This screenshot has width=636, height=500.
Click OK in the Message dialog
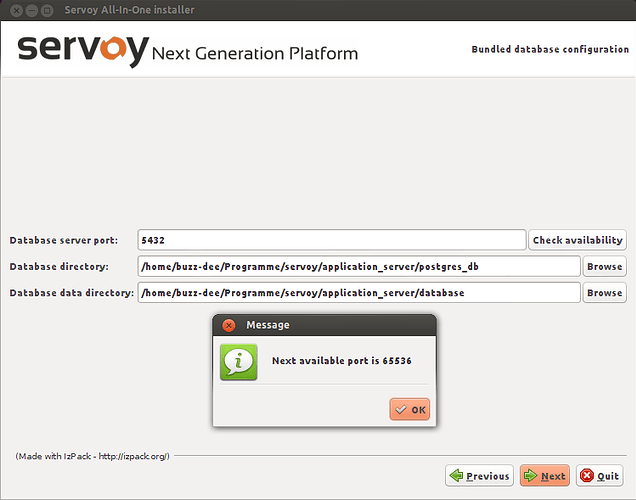409,409
